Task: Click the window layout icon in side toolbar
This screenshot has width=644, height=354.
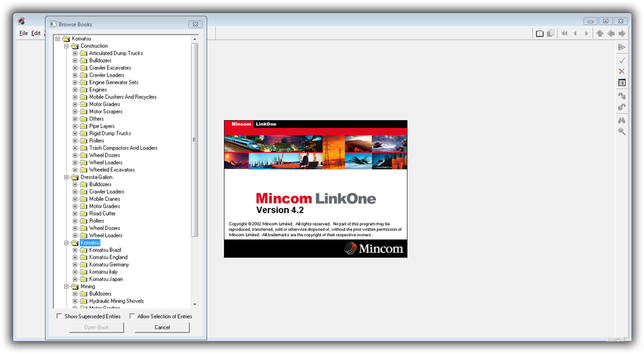Action: pyautogui.click(x=622, y=82)
